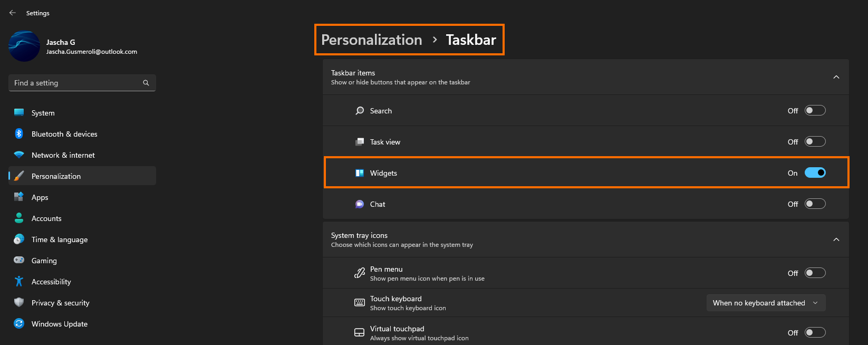Click the Pen menu icon
The width and height of the screenshot is (868, 345).
[360, 273]
